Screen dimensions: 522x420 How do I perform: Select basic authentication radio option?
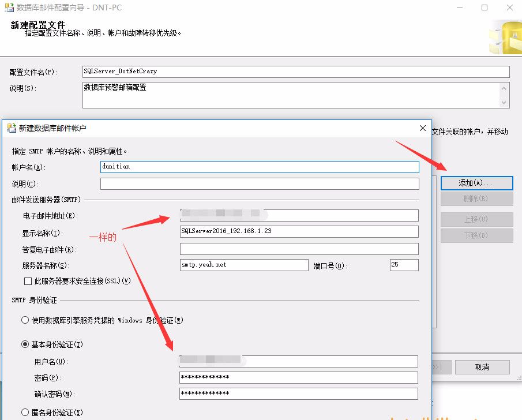(x=25, y=344)
